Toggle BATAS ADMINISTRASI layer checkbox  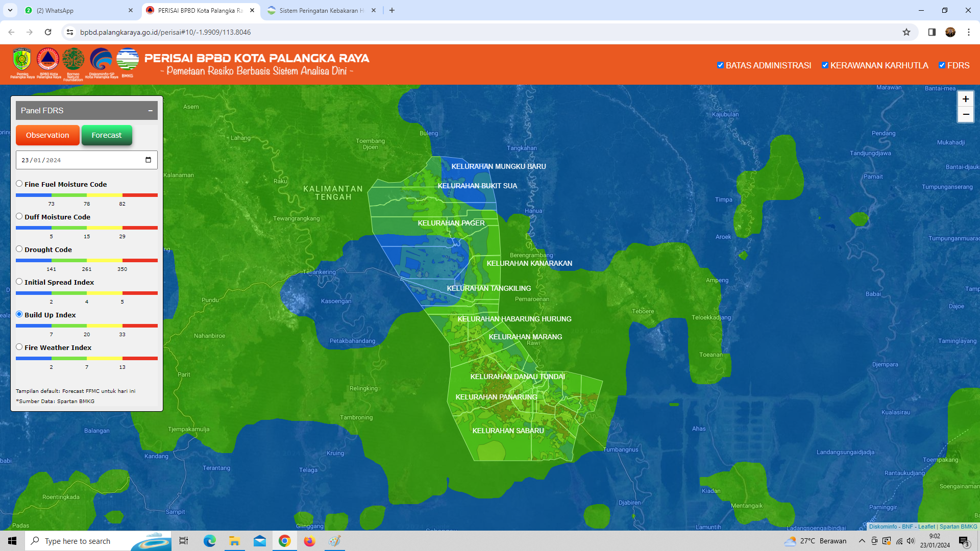pos(720,65)
